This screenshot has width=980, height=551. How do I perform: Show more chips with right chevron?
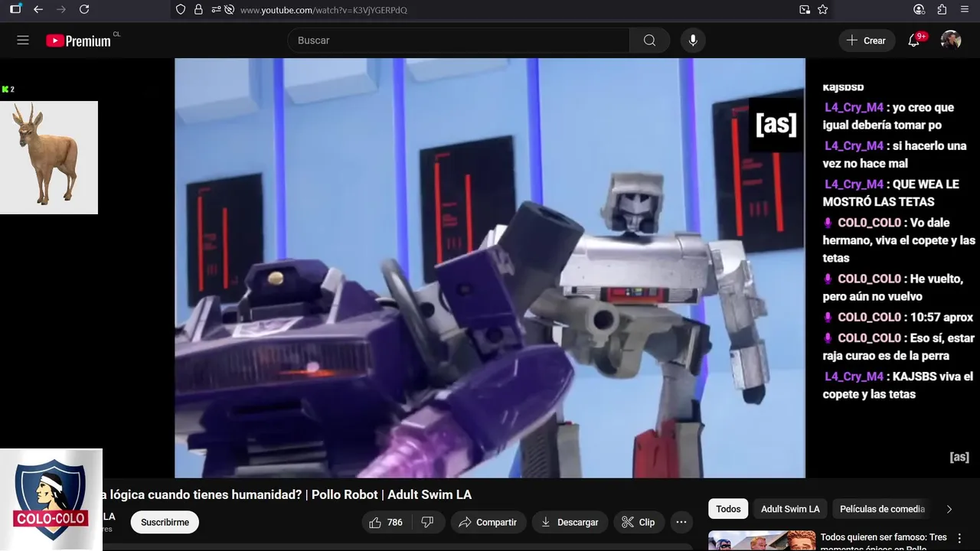tap(949, 509)
